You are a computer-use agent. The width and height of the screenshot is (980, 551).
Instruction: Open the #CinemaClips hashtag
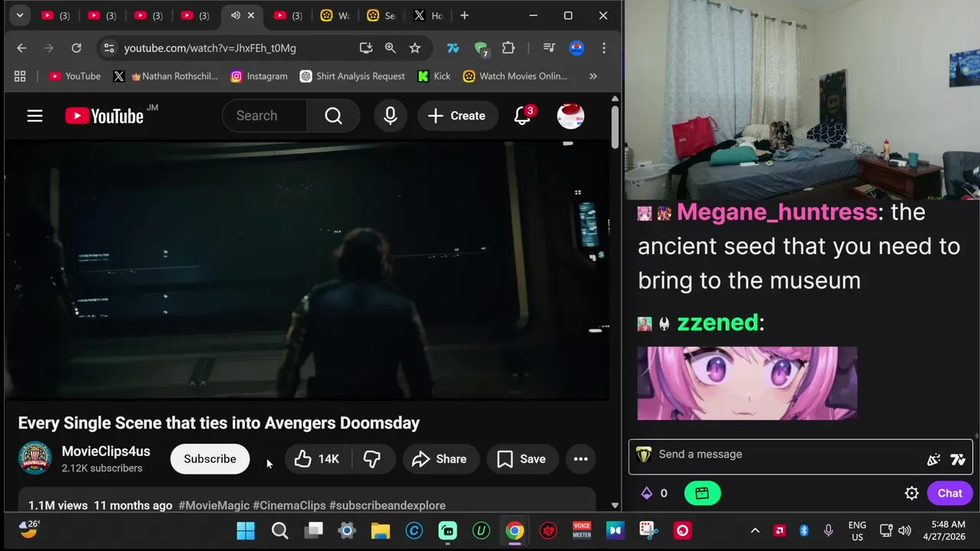[x=289, y=505]
